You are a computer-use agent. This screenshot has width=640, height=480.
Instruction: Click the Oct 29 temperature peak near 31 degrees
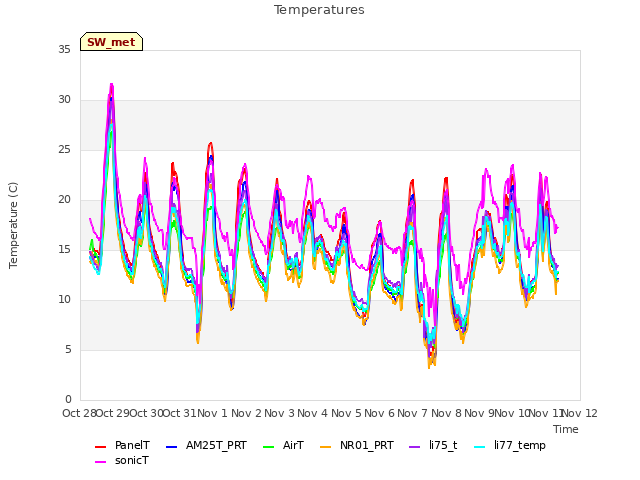click(x=111, y=85)
